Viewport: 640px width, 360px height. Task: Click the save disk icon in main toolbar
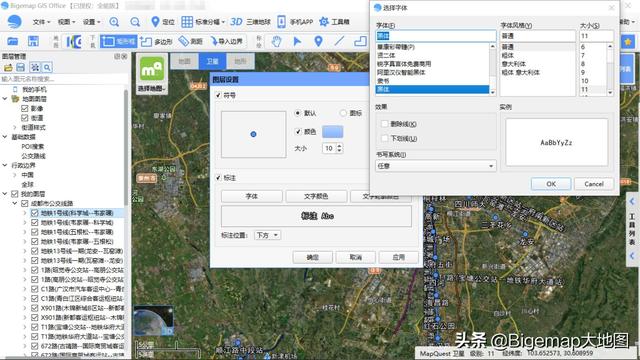[33, 41]
